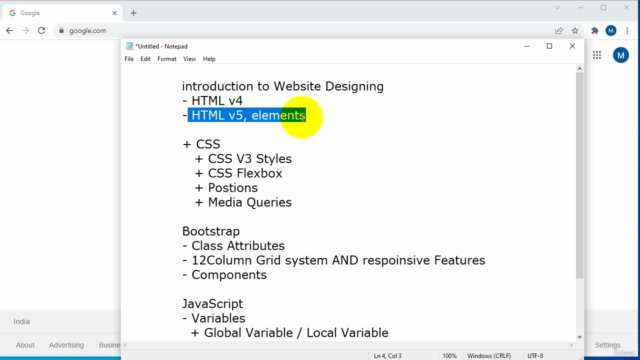The width and height of the screenshot is (640, 360).
Task: Click '+ CSS Flexbox' line
Action: 238,173
